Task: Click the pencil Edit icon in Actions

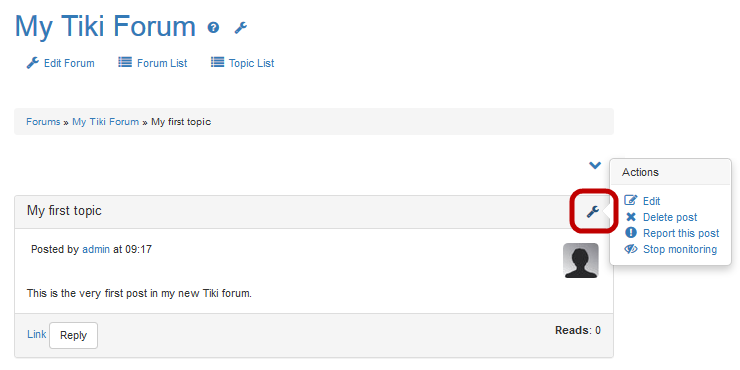Action: (x=631, y=201)
